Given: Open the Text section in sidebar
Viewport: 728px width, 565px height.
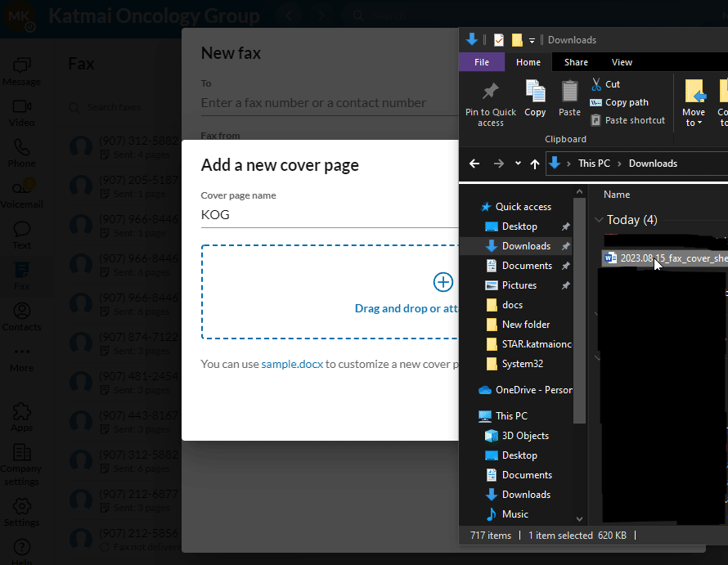Looking at the screenshot, I should (x=21, y=235).
